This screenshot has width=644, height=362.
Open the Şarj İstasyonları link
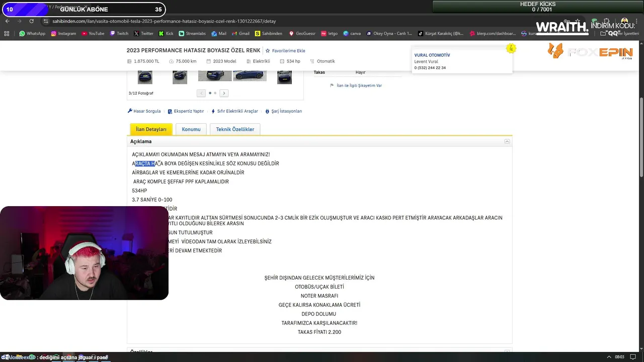[x=284, y=111]
